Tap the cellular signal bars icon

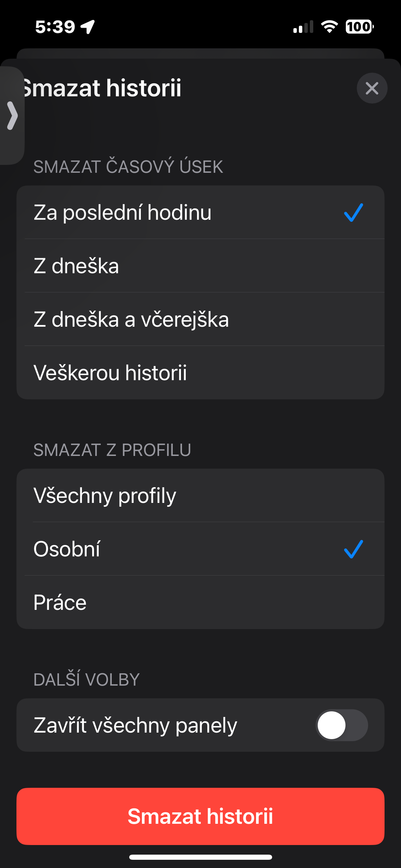[303, 27]
